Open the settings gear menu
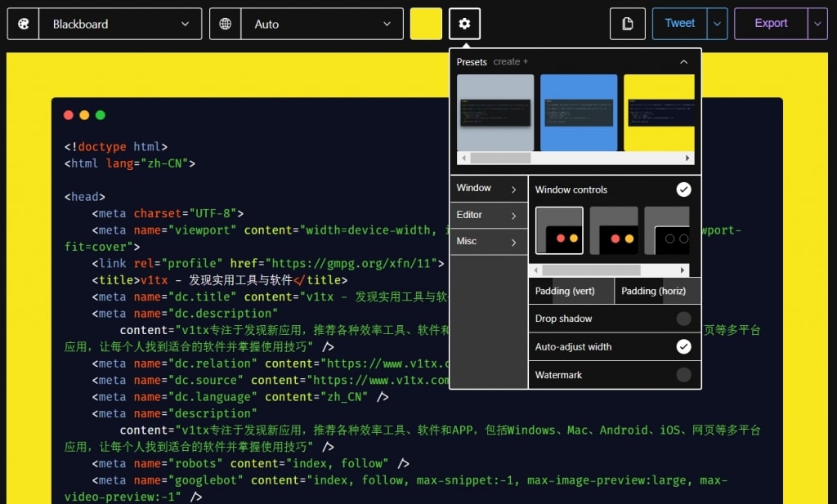This screenshot has width=837, height=504. coord(464,24)
